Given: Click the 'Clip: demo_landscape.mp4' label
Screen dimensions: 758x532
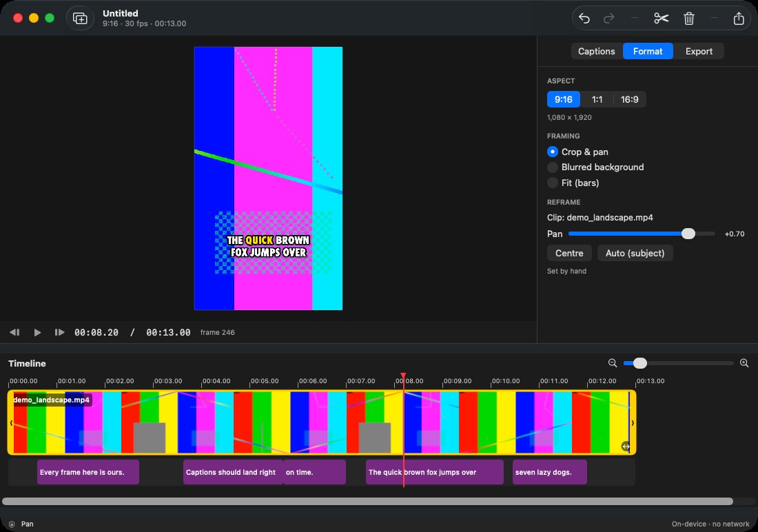Looking at the screenshot, I should point(600,218).
